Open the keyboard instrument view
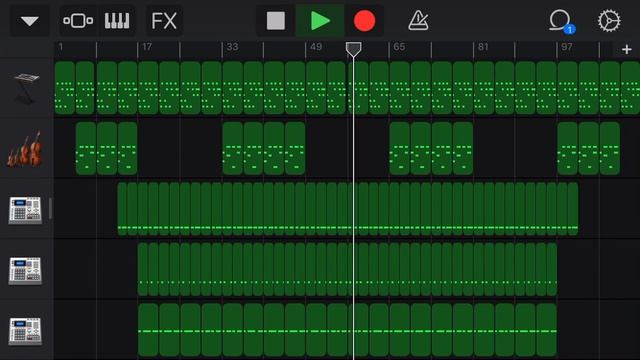640x360 pixels. coord(117,21)
